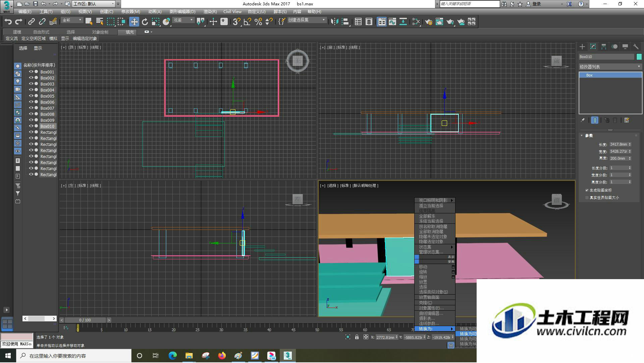644x363 pixels.
Task: Click the Mirror tool icon
Action: 334,22
